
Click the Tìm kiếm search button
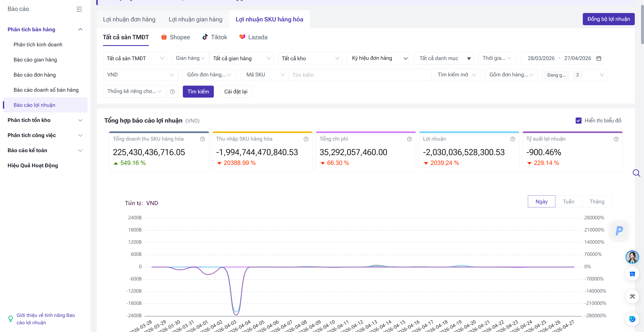click(x=198, y=91)
